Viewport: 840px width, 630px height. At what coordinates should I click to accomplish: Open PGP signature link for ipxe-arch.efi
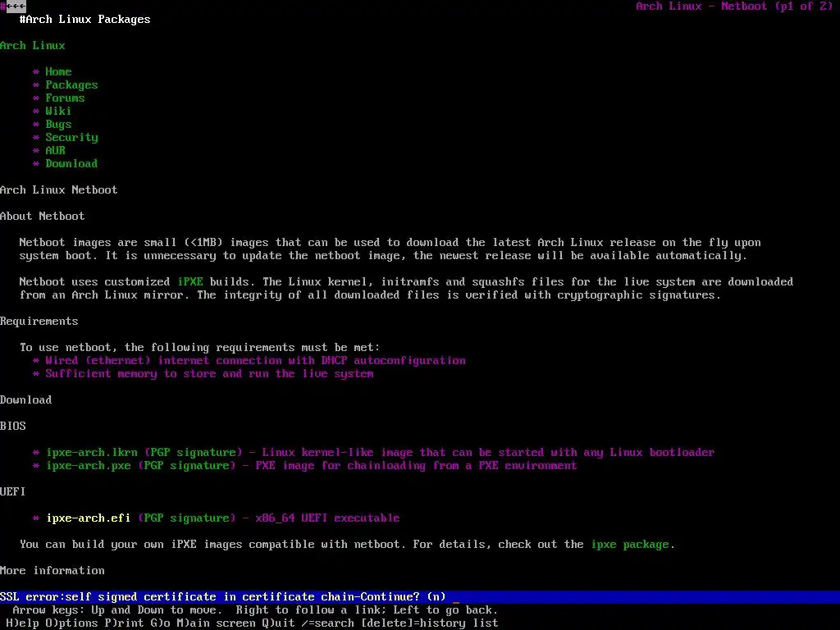187,518
